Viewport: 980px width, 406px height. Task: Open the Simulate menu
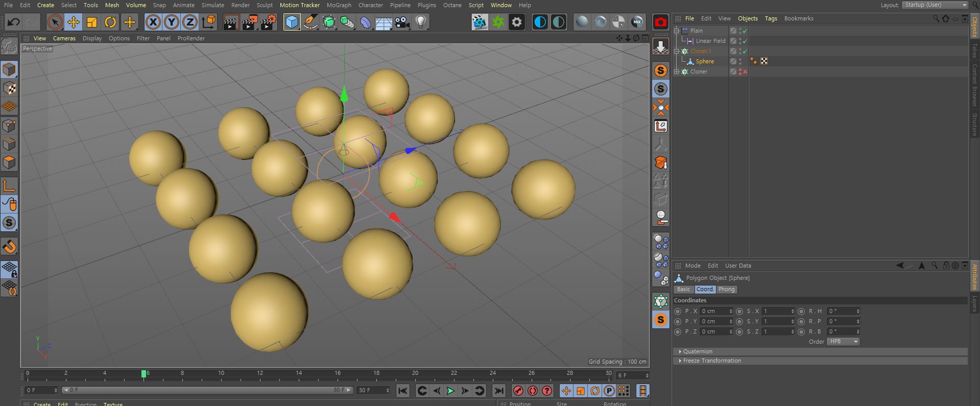[212, 5]
